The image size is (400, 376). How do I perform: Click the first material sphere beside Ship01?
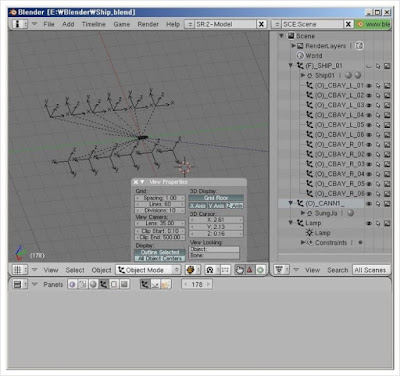click(348, 75)
